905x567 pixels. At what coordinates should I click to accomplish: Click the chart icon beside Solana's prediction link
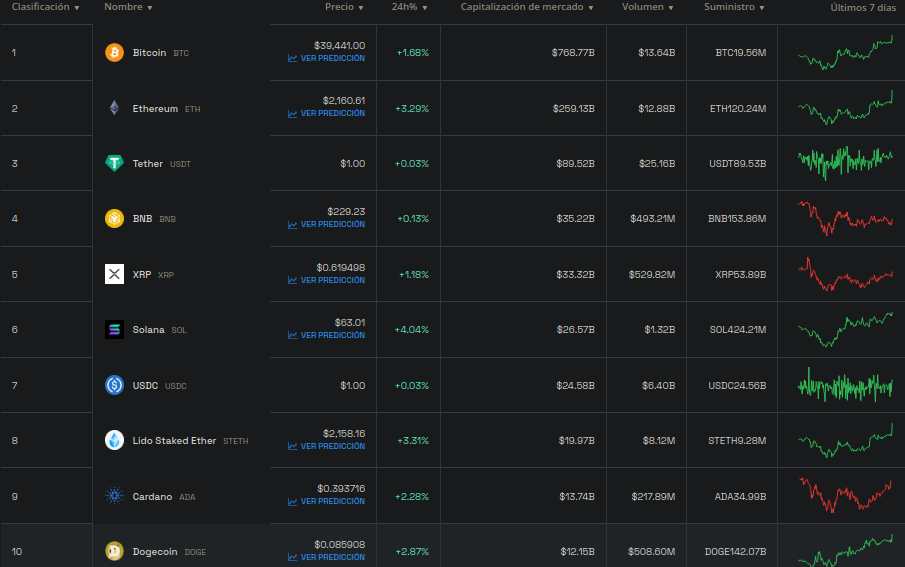[x=293, y=335]
